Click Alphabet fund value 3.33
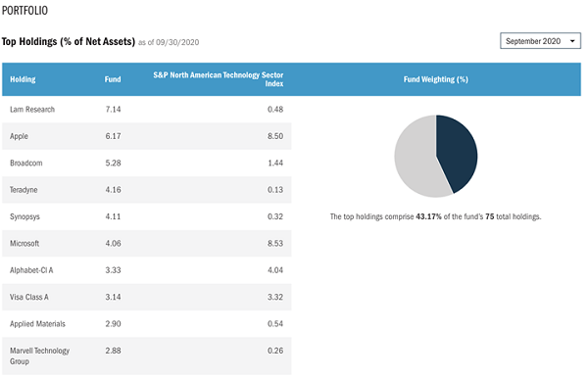The width and height of the screenshot is (588, 378). [113, 270]
